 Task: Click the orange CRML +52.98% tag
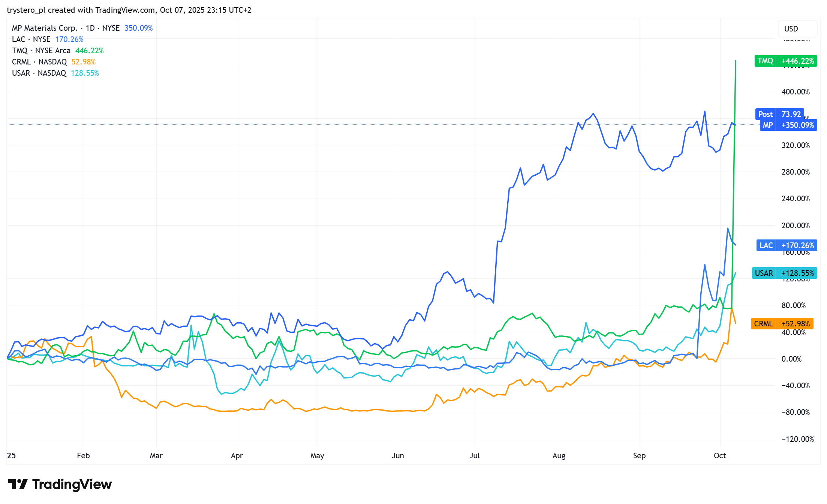click(782, 324)
